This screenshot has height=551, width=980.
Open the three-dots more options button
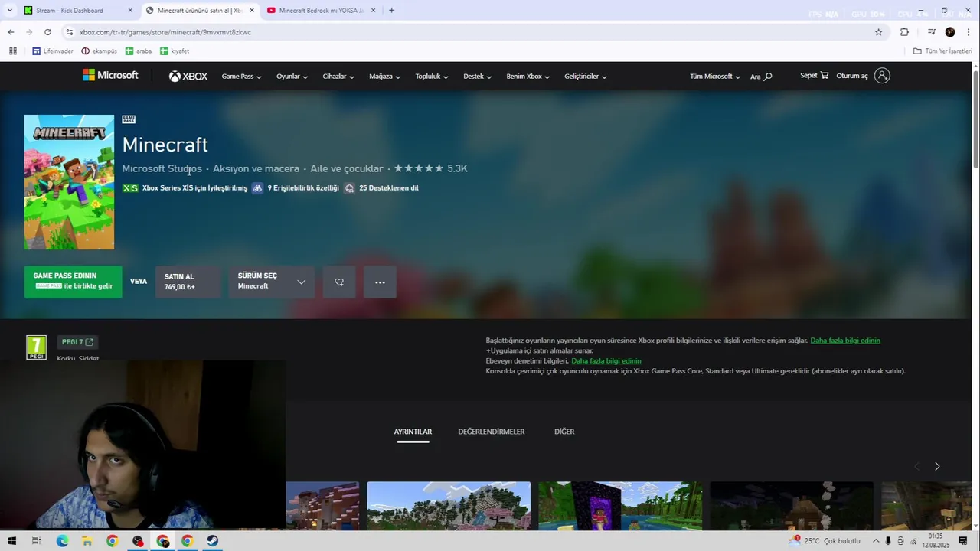[380, 282]
